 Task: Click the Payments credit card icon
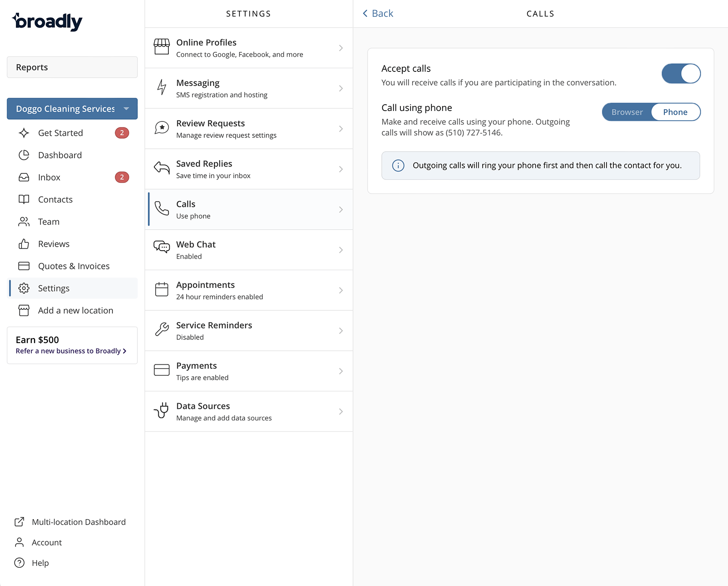(162, 370)
